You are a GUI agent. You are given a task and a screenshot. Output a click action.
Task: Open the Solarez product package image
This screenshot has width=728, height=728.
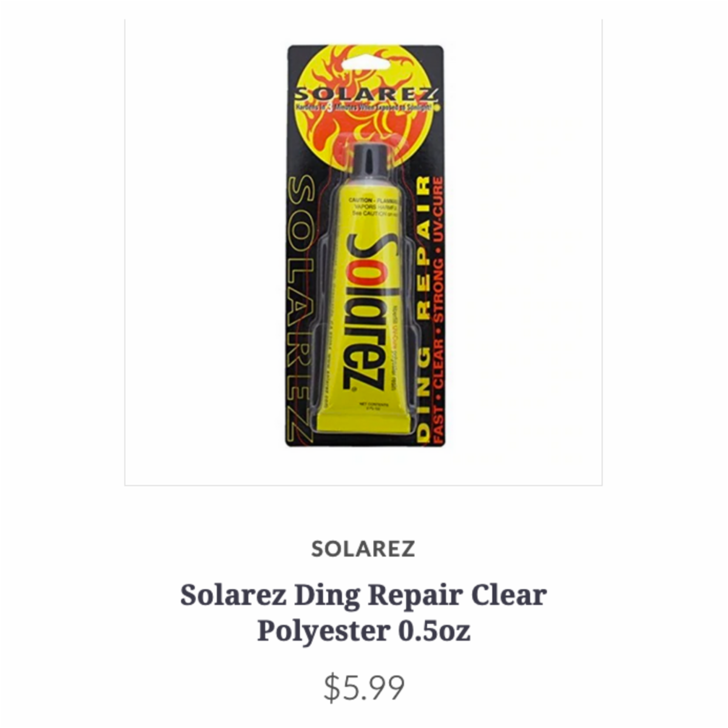[x=365, y=246]
